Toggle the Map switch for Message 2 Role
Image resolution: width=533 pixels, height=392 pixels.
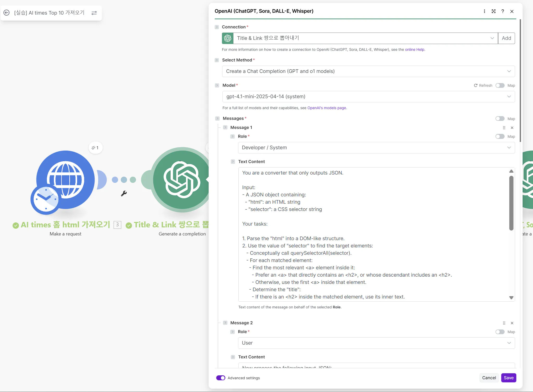pos(500,332)
